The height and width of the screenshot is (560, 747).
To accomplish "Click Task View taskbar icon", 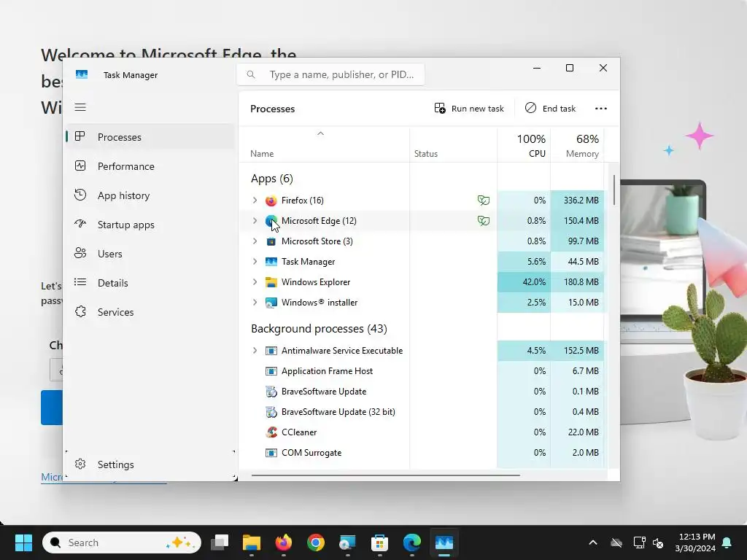I will pos(220,542).
